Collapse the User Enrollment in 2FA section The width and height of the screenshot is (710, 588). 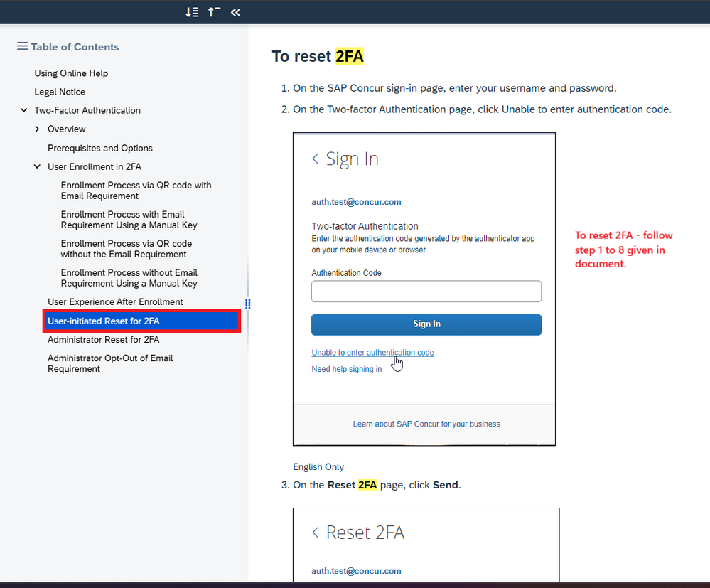(x=38, y=166)
